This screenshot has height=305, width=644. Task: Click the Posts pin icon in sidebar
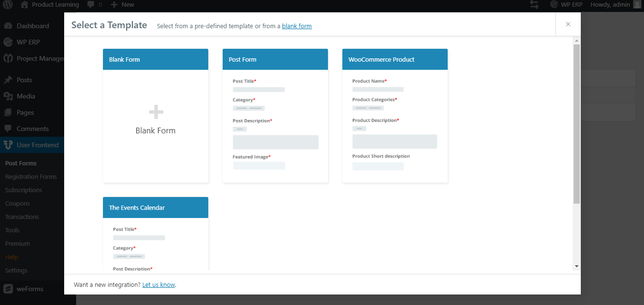click(x=8, y=80)
